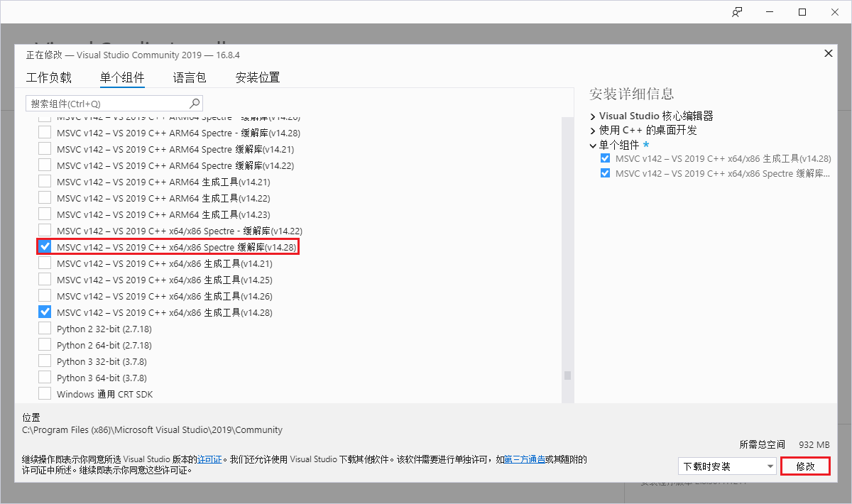Open the 安装位置 tab
Image resolution: width=852 pixels, height=504 pixels.
(258, 77)
